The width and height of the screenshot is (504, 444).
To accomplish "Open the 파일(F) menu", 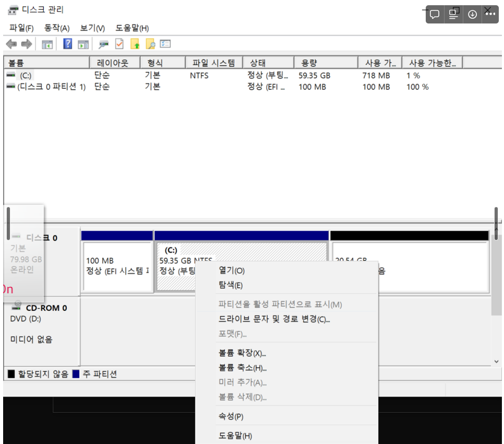I will click(21, 28).
